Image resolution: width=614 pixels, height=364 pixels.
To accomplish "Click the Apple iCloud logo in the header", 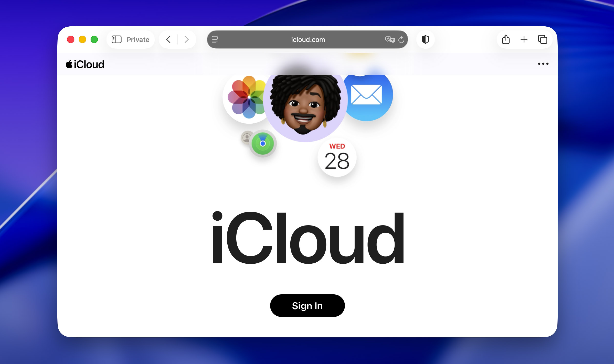I will [x=85, y=64].
